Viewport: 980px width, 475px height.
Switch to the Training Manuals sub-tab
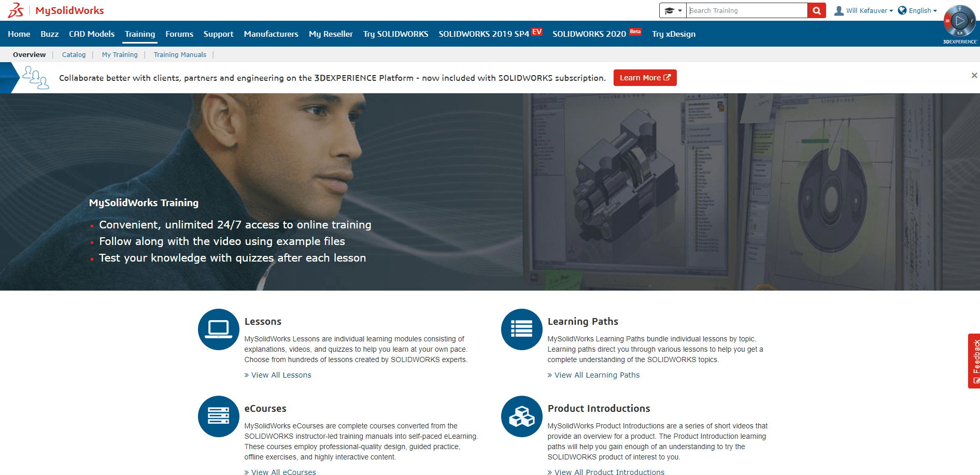pos(180,54)
